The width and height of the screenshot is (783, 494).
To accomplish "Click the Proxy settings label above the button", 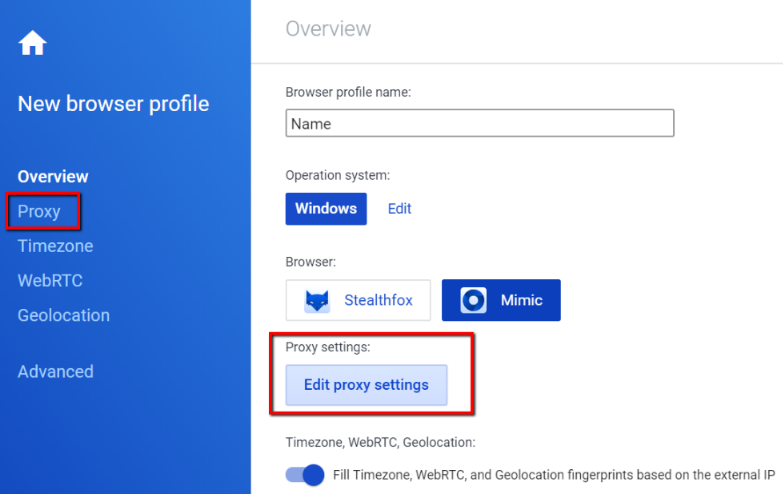I will (x=326, y=347).
